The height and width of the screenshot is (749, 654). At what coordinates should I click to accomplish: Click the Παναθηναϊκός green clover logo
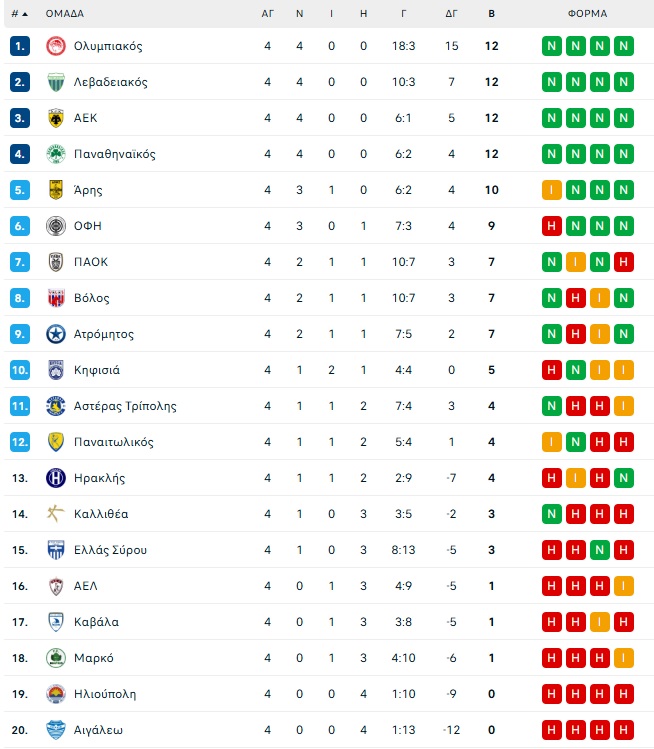(x=56, y=154)
